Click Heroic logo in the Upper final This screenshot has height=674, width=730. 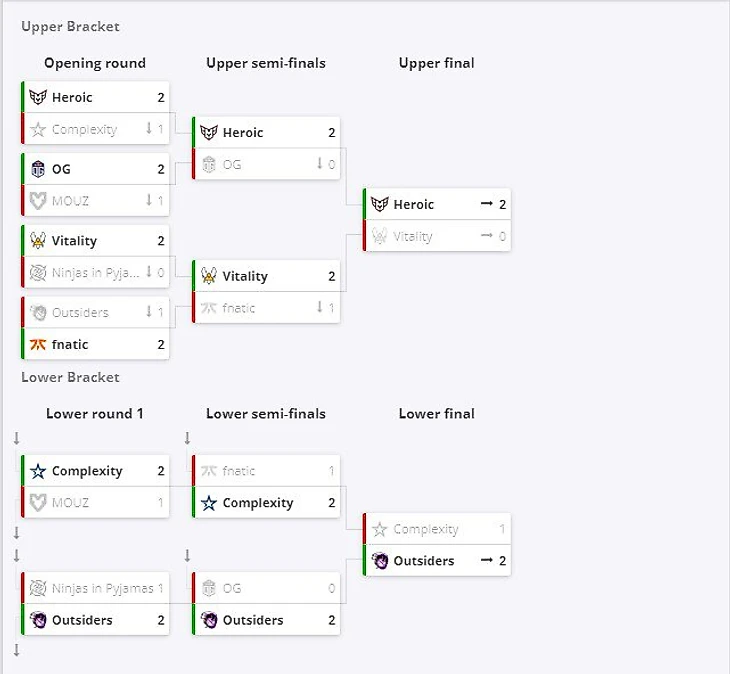click(379, 205)
